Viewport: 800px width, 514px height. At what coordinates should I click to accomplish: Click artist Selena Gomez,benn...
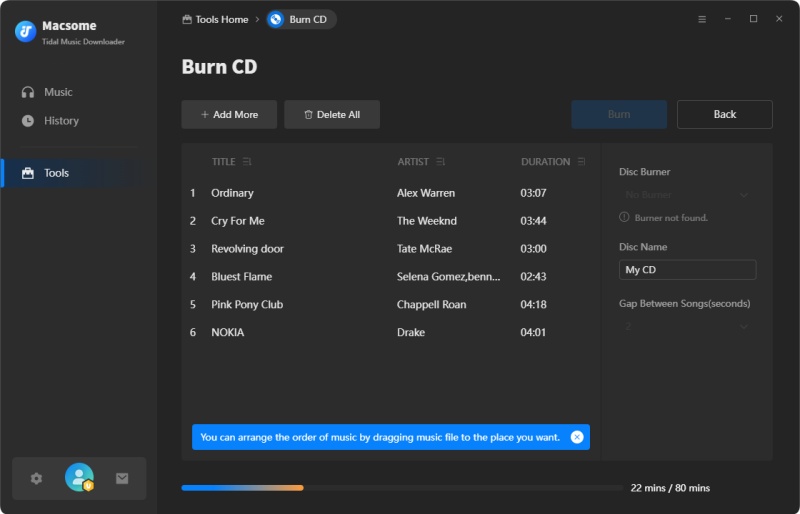tap(448, 277)
